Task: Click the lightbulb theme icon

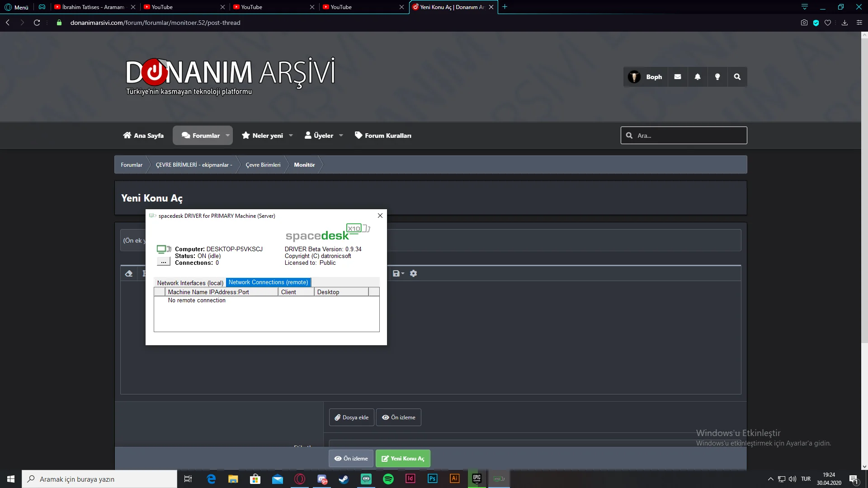Action: tap(717, 77)
